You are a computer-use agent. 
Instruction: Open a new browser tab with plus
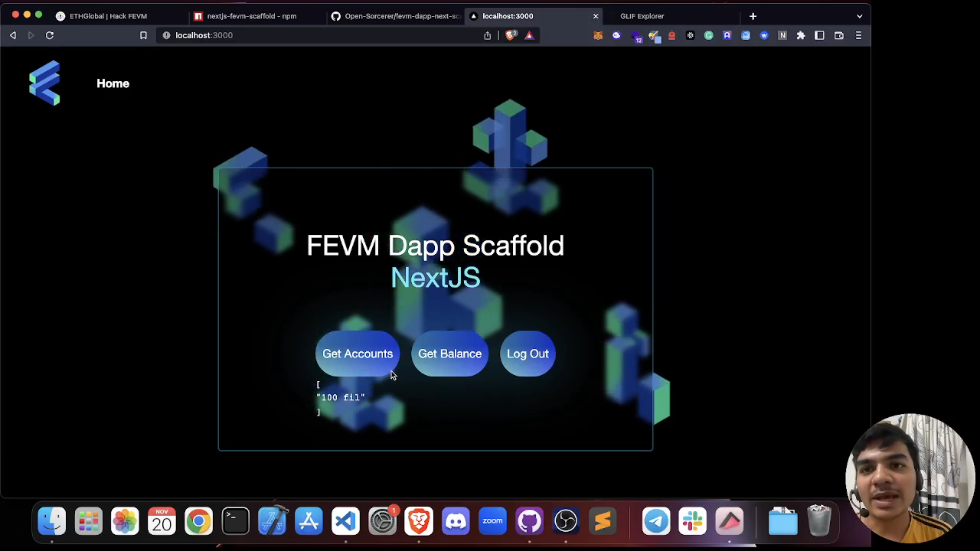[x=753, y=16]
